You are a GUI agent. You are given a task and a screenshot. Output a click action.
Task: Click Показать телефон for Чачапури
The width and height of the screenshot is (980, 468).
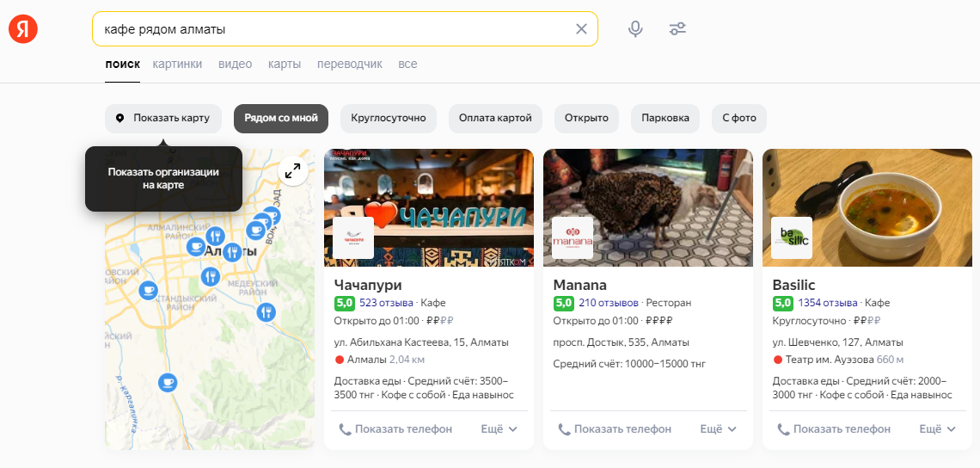click(x=395, y=428)
